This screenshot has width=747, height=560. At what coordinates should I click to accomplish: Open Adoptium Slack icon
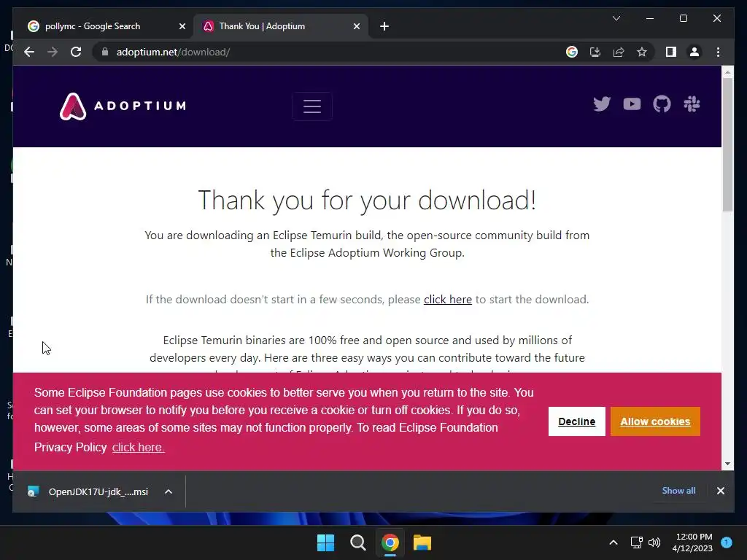tap(692, 104)
